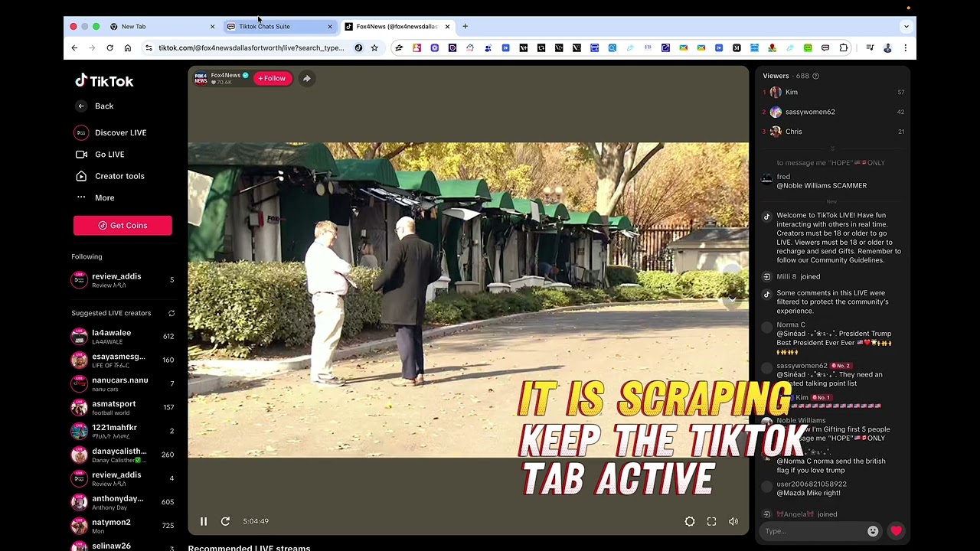This screenshot has width=980, height=551.
Task: Open a new browser tab with plus
Action: tap(465, 27)
